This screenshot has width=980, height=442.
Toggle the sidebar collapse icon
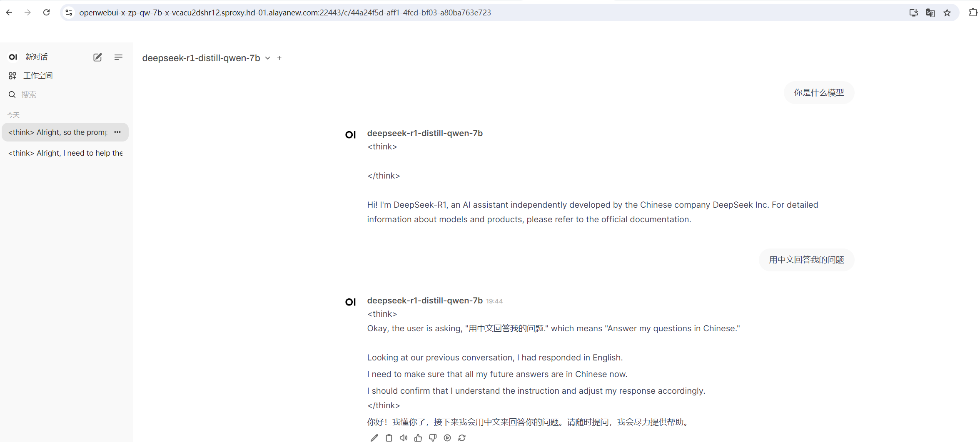pyautogui.click(x=118, y=57)
